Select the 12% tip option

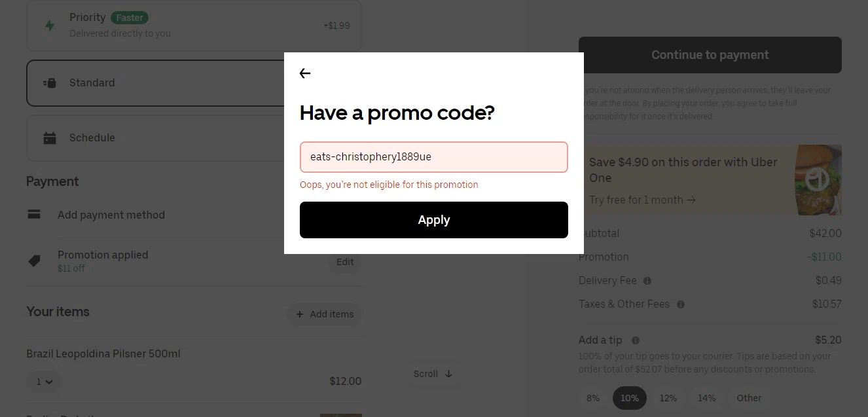tap(668, 398)
